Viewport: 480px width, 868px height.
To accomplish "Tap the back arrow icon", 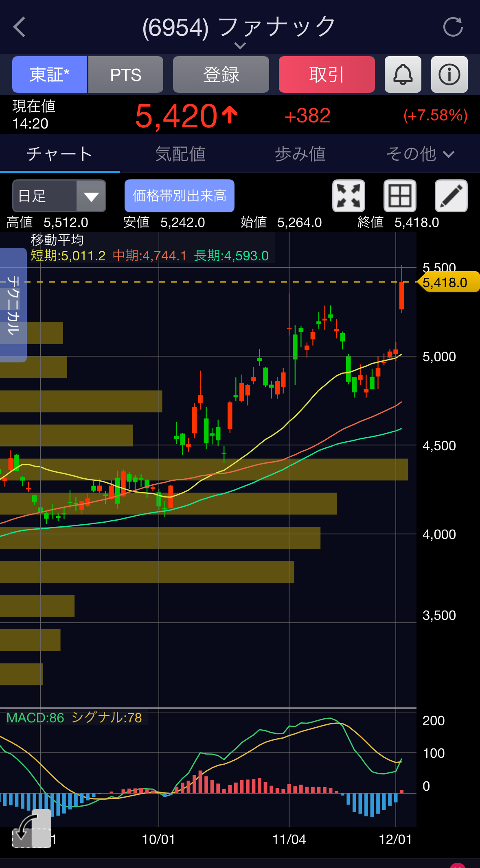I will click(x=20, y=27).
